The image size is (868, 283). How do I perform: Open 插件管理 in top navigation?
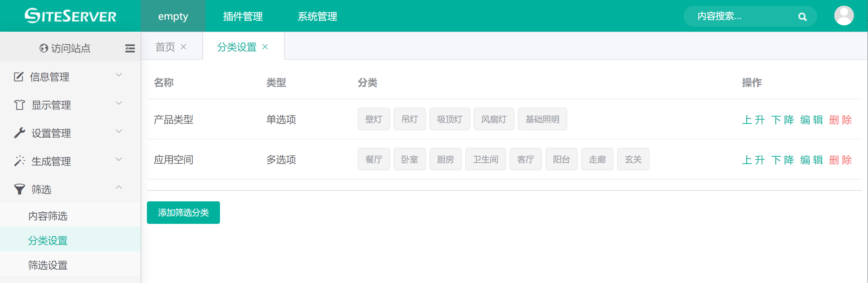coord(243,16)
